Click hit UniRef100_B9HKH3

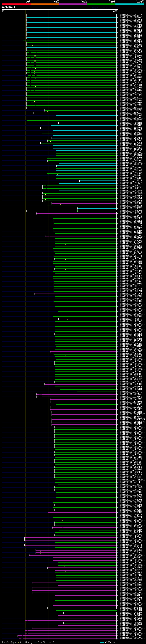[131, 32]
